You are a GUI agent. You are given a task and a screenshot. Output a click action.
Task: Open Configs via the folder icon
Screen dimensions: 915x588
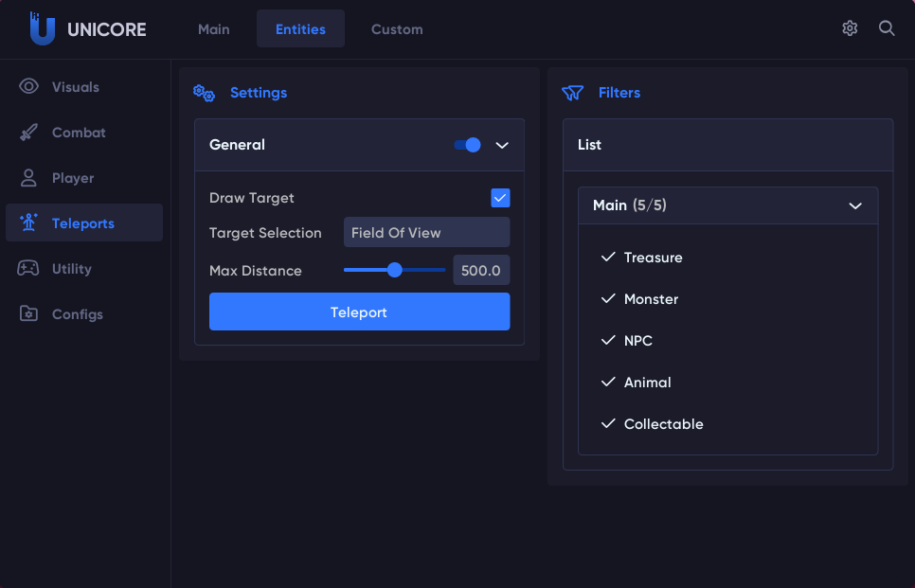[28, 314]
